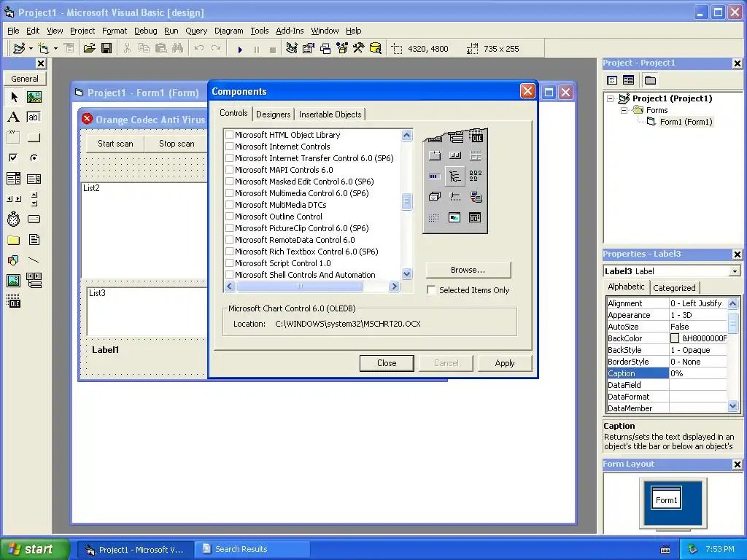Select the CommandButton tool in toolbox
Image resolution: width=747 pixels, height=560 pixels.
[34, 138]
